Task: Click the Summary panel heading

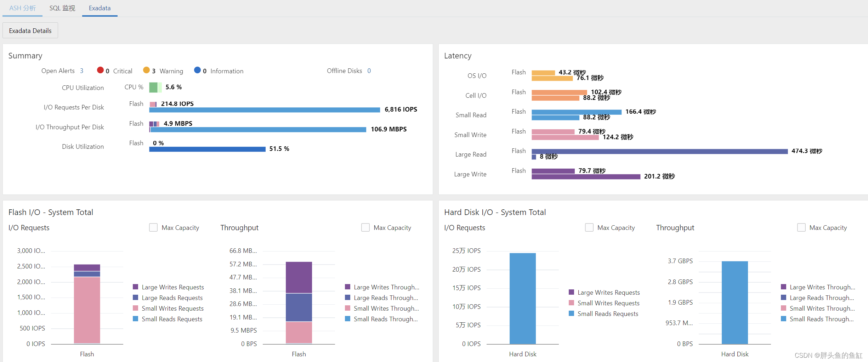Action: pyautogui.click(x=25, y=56)
